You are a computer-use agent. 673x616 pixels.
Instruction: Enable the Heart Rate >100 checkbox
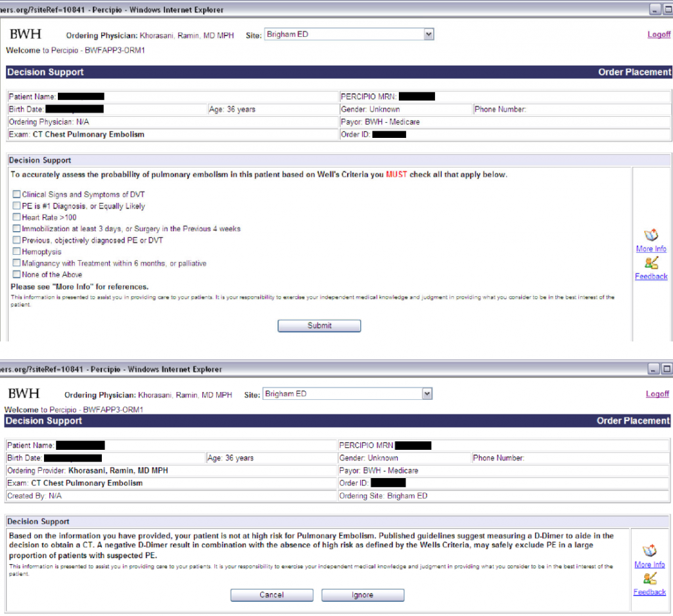click(16, 217)
